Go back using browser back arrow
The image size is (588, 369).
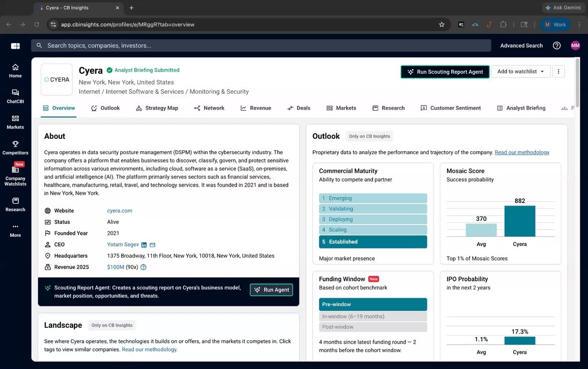9,25
